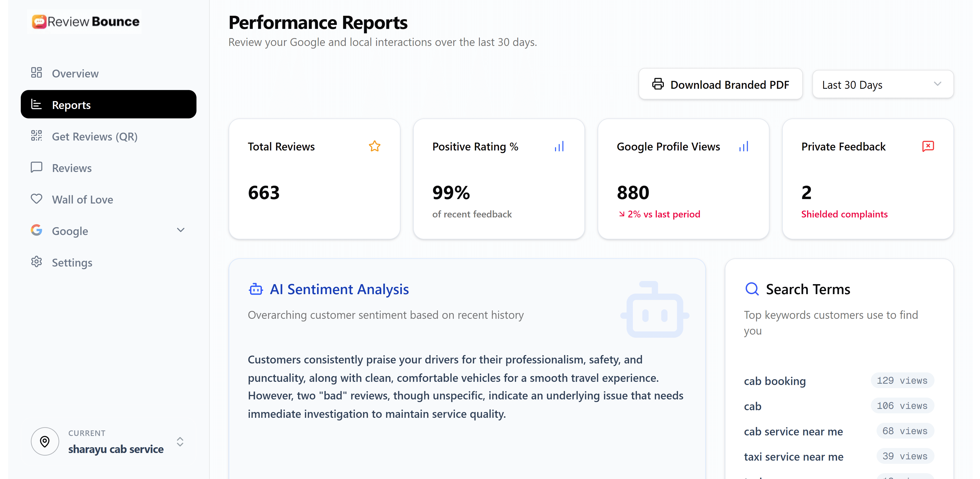Click the AI Sentiment Analysis heading

tap(339, 289)
